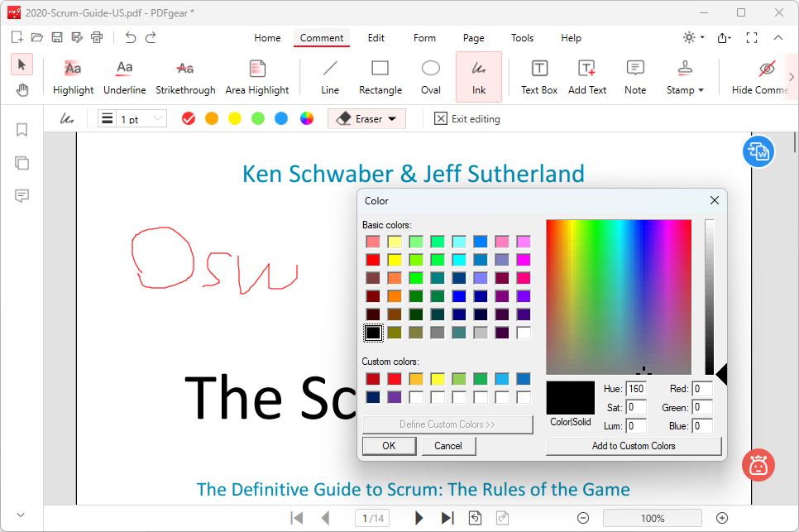Select the Strikethrough tool
The height and width of the screenshot is (532, 799).
(185, 77)
